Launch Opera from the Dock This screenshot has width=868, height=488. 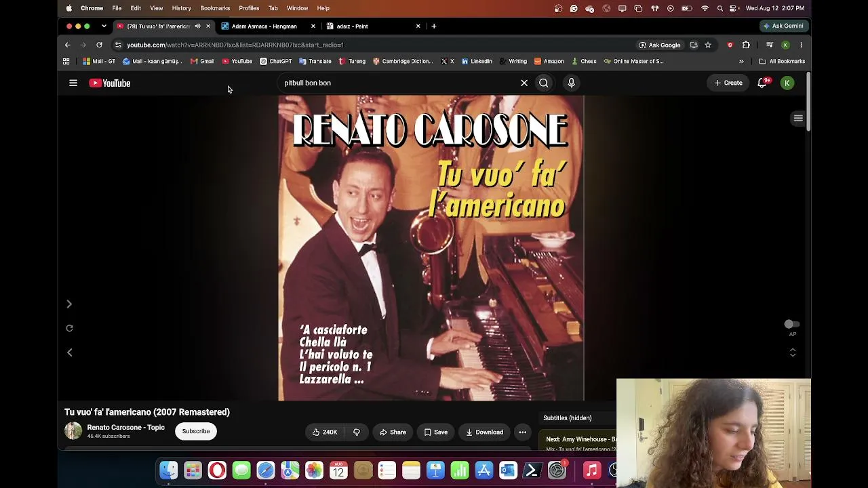pyautogui.click(x=217, y=470)
